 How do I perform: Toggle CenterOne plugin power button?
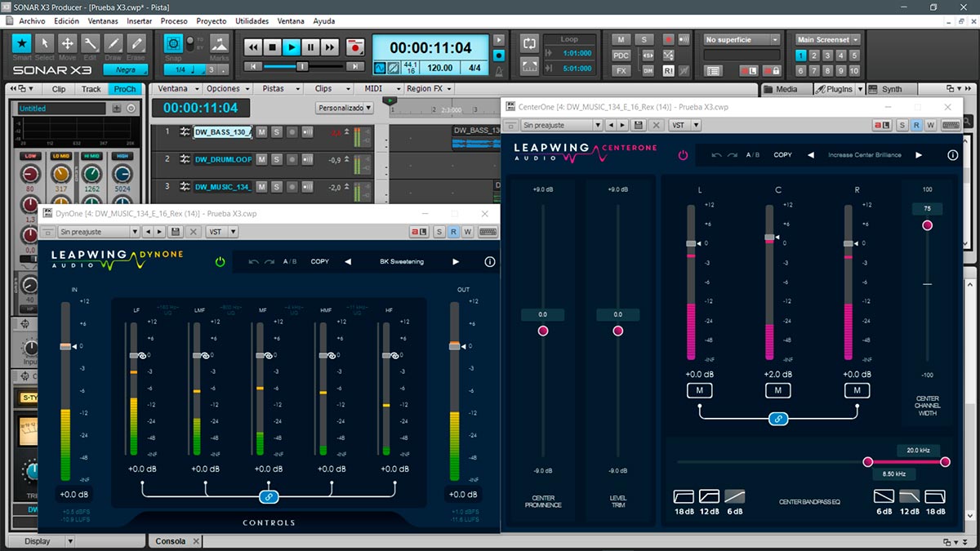(x=683, y=155)
